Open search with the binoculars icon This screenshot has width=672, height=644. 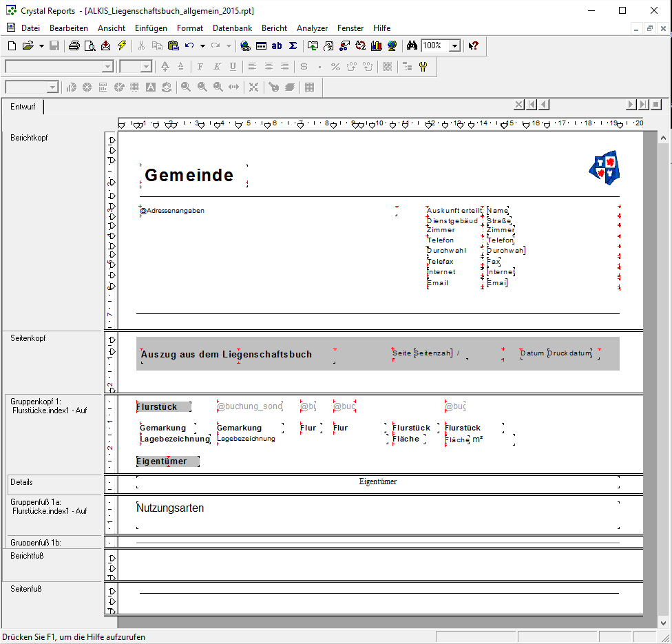pos(412,45)
